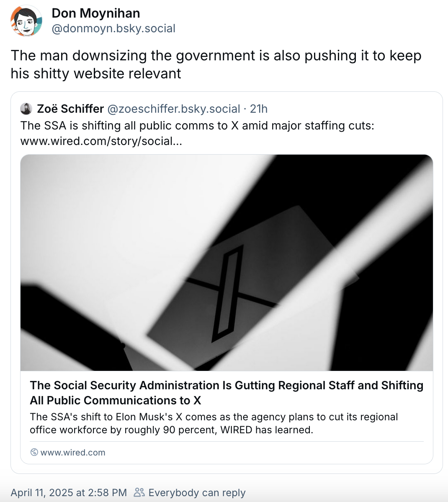This screenshot has width=448, height=502.
Task: Click the @zoeschiffer.bsky.social handle
Action: pos(174,109)
